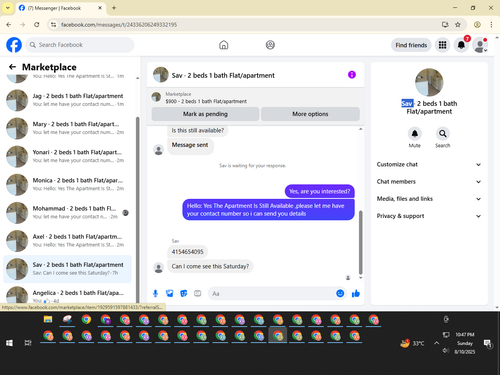Viewport: 500px width, 375px height.
Task: Open Jag conversation in list
Action: 67,100
